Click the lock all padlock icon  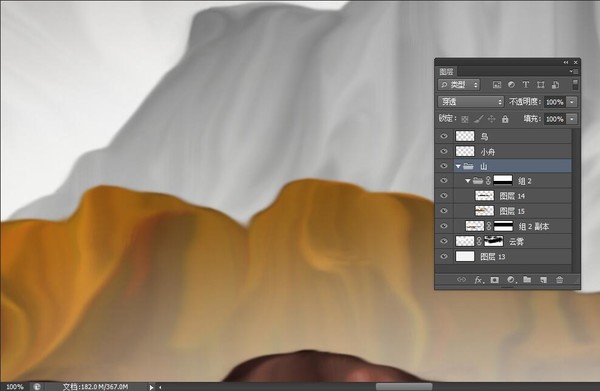(505, 119)
